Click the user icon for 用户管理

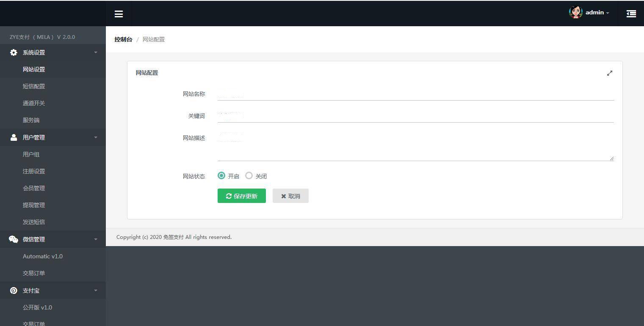[14, 137]
